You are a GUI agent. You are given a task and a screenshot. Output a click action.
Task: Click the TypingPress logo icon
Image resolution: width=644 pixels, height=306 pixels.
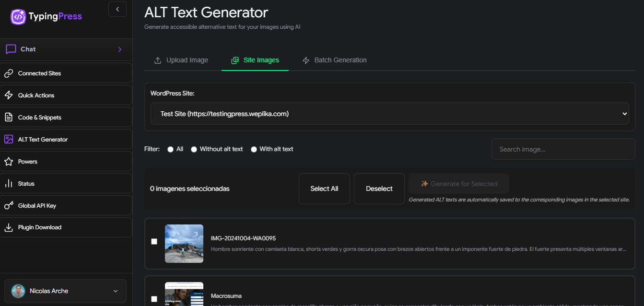click(x=18, y=17)
